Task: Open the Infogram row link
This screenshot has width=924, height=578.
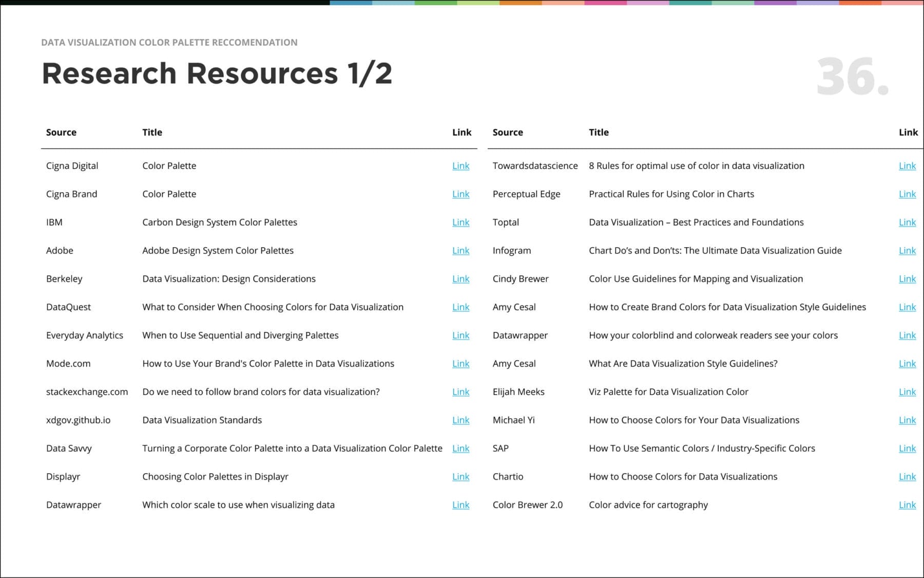Action: (907, 251)
